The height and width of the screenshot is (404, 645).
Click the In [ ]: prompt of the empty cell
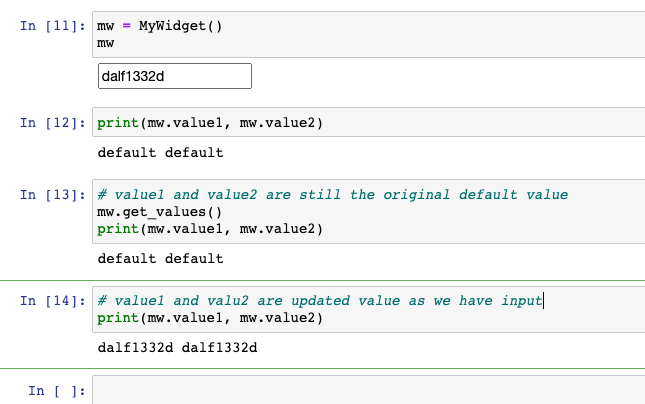click(x=57, y=390)
